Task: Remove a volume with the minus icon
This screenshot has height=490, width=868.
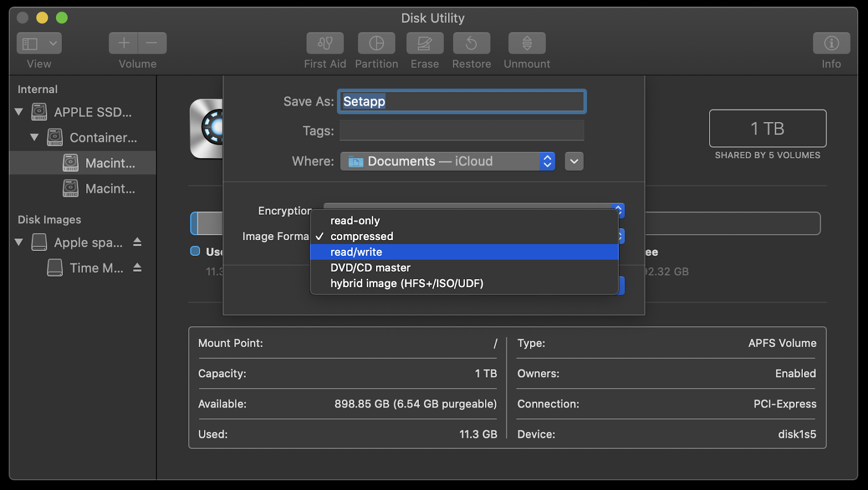Action: [152, 43]
